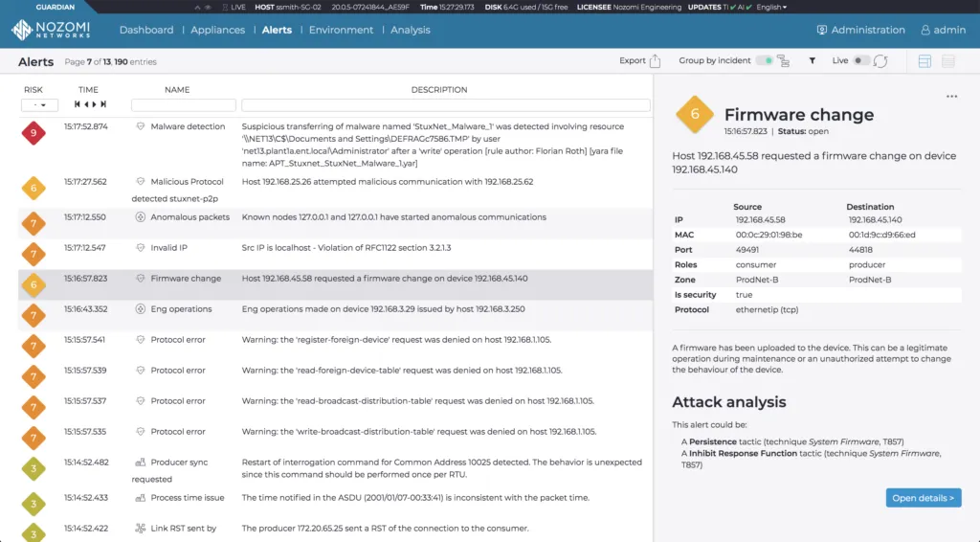Click the 15:16:57.823 timestamp in Firmware row
The height and width of the screenshot is (542, 980).
85,279
